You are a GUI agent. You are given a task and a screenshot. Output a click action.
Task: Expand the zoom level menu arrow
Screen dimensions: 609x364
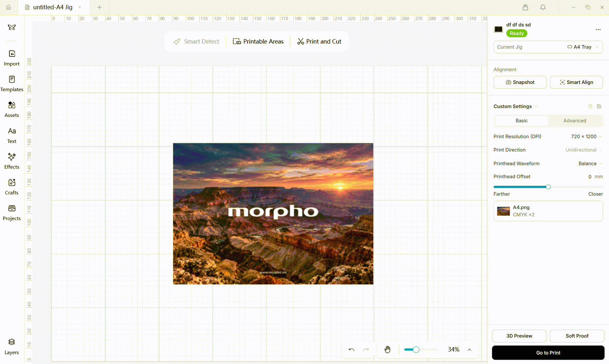click(469, 350)
